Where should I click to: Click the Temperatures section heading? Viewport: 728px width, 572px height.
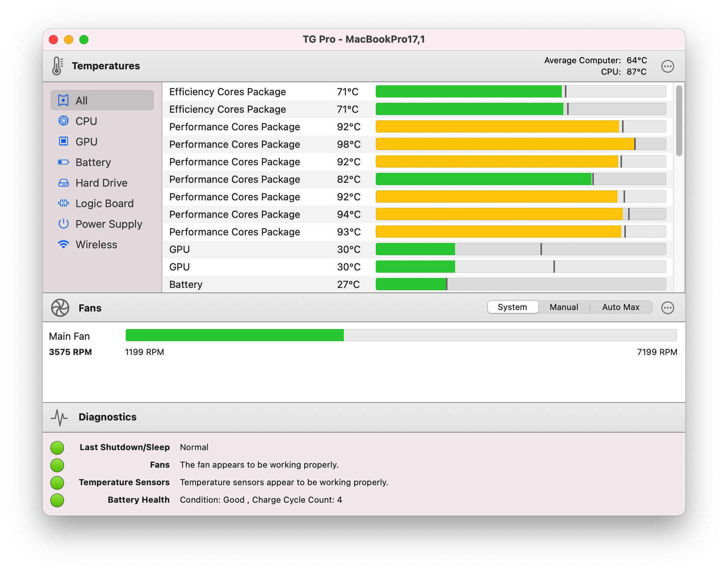pyautogui.click(x=106, y=66)
